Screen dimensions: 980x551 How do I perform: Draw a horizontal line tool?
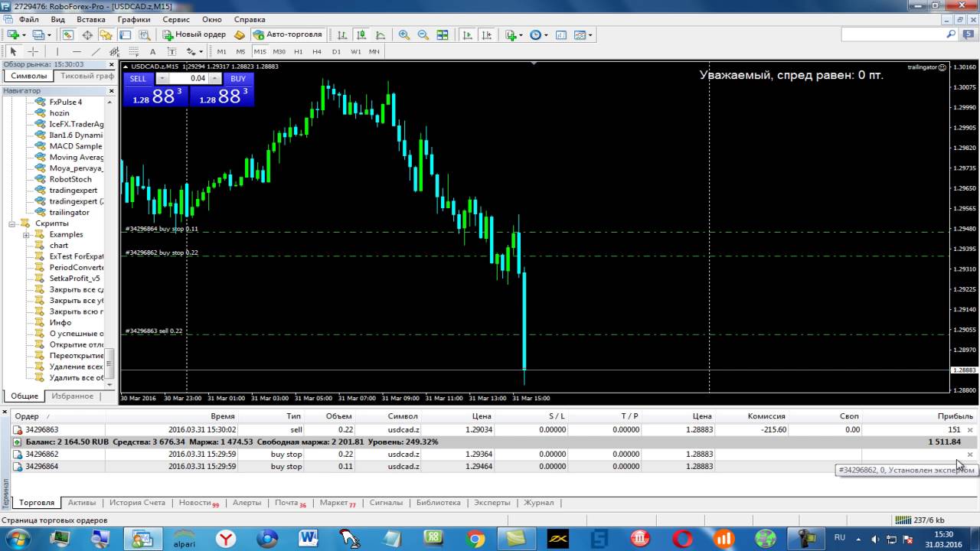coord(77,52)
